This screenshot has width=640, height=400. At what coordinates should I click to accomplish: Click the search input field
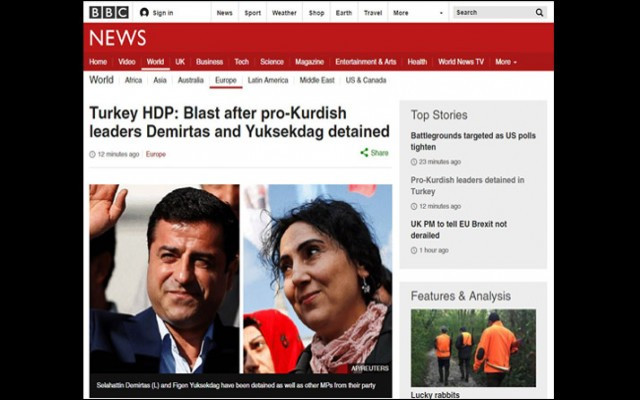tap(490, 12)
